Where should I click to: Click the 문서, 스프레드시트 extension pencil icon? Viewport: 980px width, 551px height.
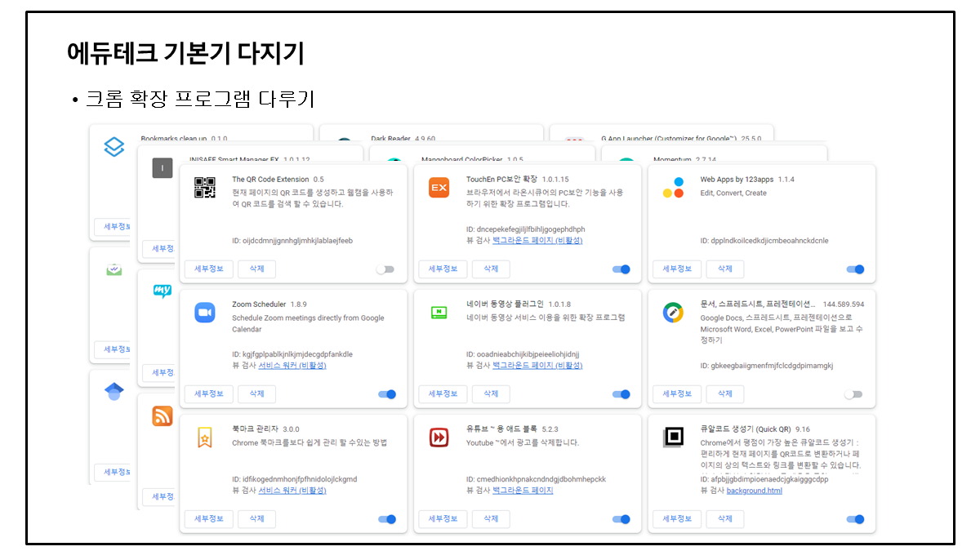[673, 313]
